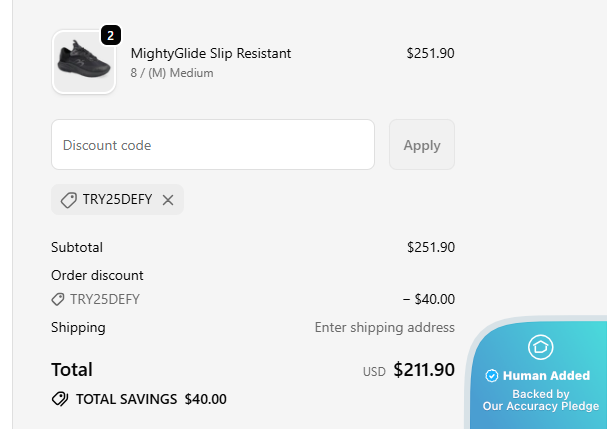Click the MightyGlide Slip Resistant product name

(x=211, y=53)
